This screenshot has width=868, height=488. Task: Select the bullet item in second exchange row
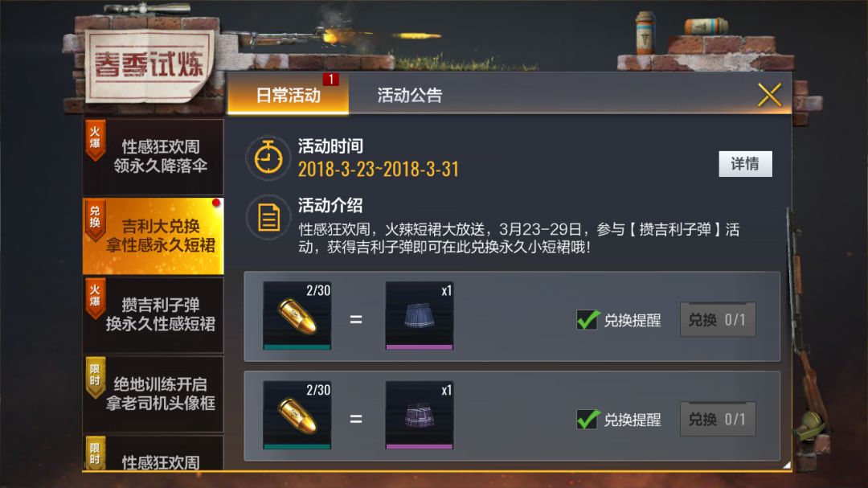(x=297, y=415)
